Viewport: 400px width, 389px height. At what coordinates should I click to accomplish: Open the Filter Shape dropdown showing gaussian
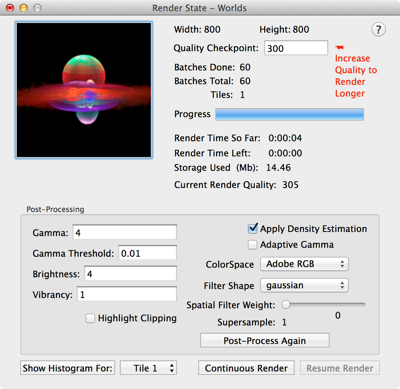coord(304,285)
